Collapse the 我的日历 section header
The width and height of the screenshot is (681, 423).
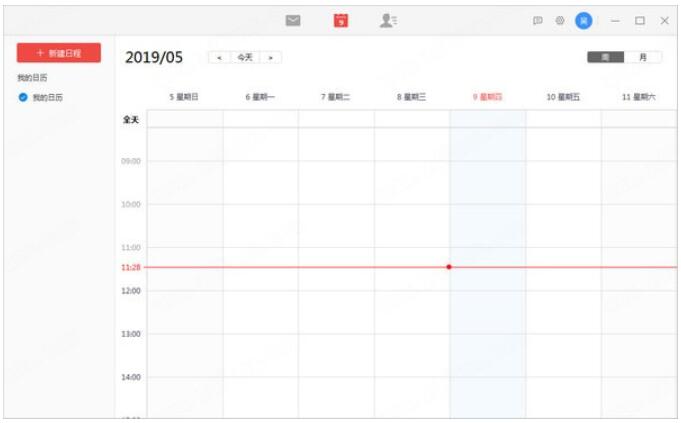click(x=32, y=77)
